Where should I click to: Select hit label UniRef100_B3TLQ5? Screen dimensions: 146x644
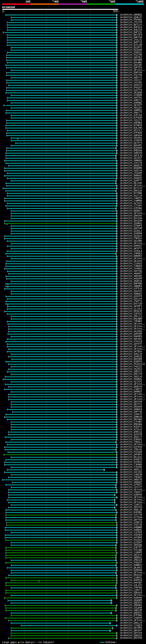coord(131,45)
